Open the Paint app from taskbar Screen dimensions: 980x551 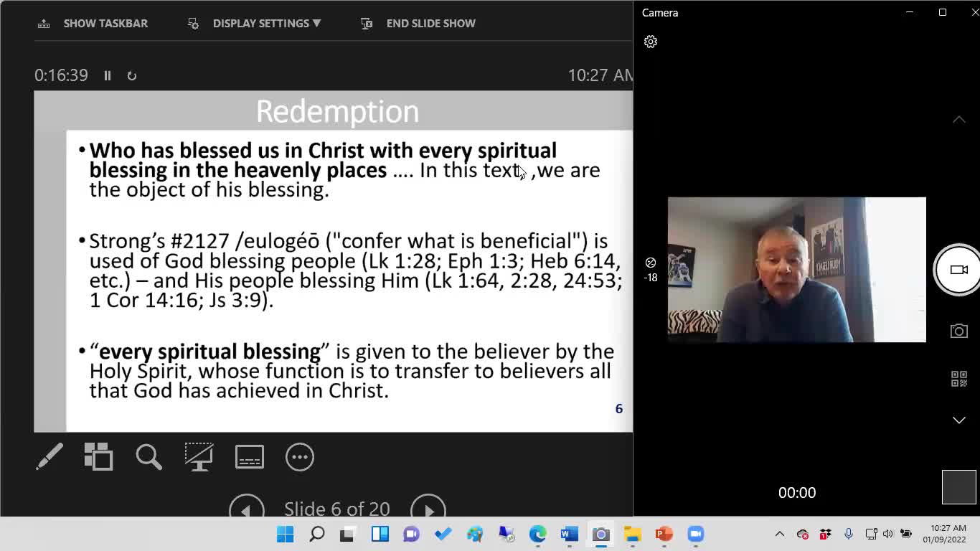coord(474,534)
